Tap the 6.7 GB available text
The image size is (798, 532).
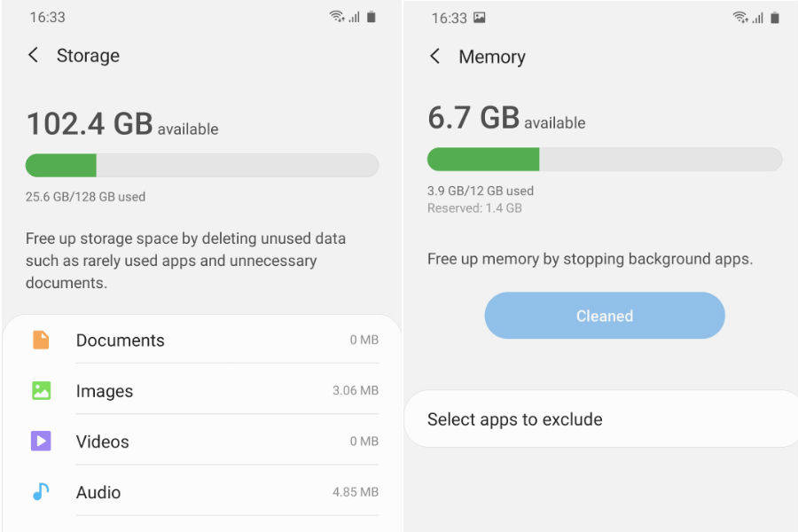tap(506, 118)
